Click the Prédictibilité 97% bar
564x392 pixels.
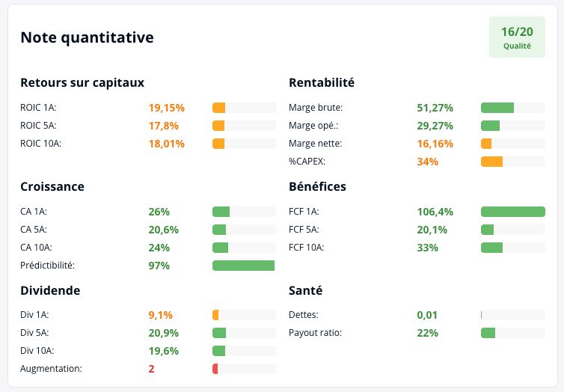point(245,266)
